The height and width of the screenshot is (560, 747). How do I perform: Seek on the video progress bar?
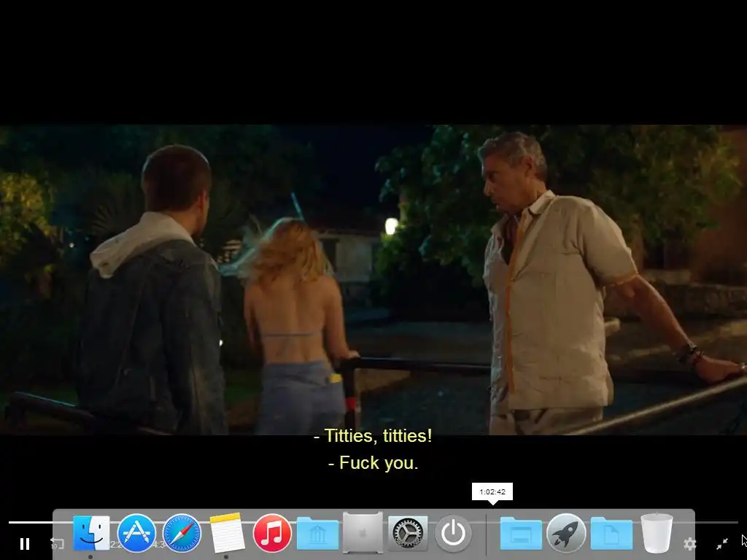pyautogui.click(x=373, y=522)
